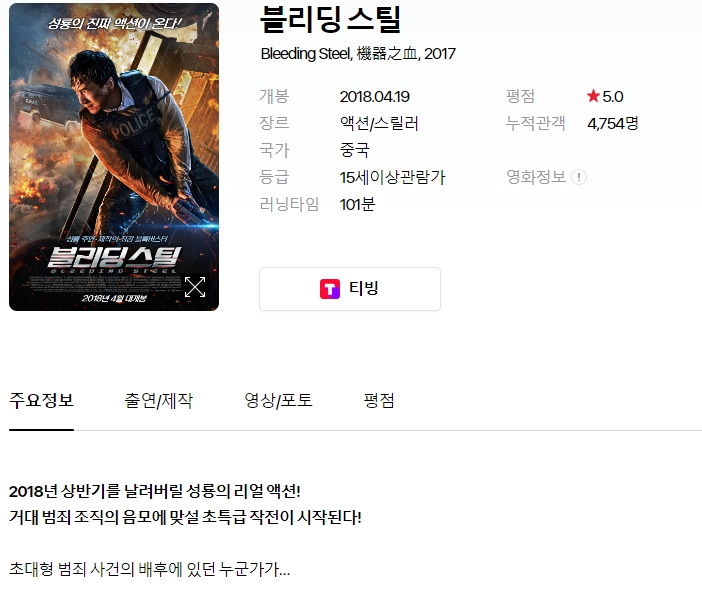Screen dimensions: 702x594
Task: Click the 누적관객 4,754명 count
Action: [x=613, y=124]
